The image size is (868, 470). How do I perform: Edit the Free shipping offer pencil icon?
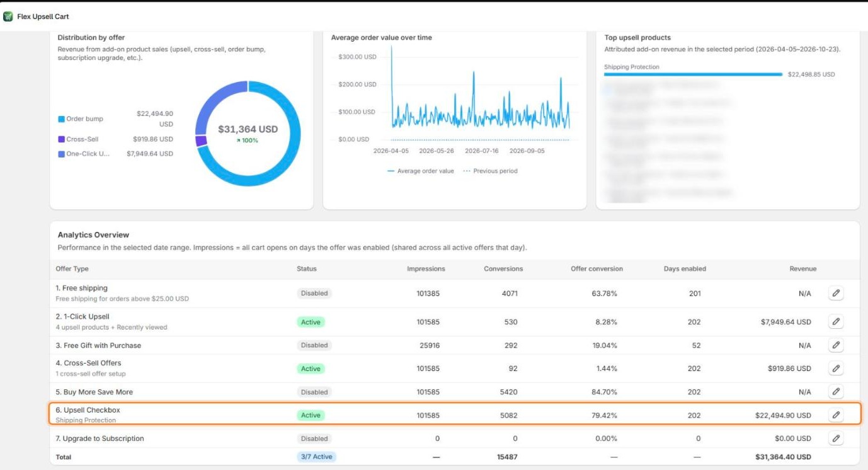click(836, 294)
